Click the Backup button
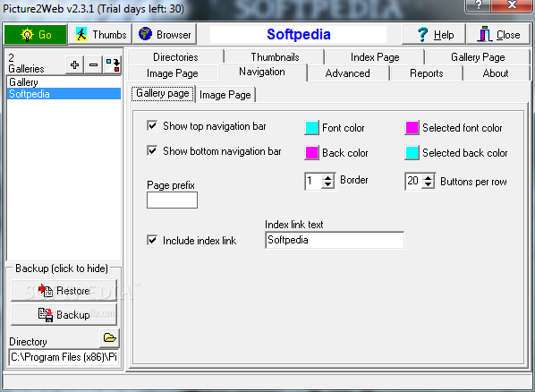535x392 pixels. tap(64, 314)
